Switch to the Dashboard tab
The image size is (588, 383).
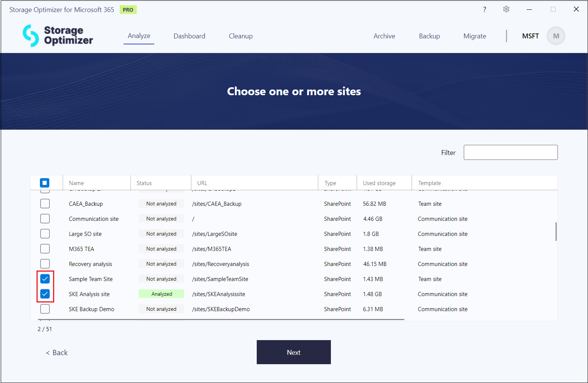[189, 36]
